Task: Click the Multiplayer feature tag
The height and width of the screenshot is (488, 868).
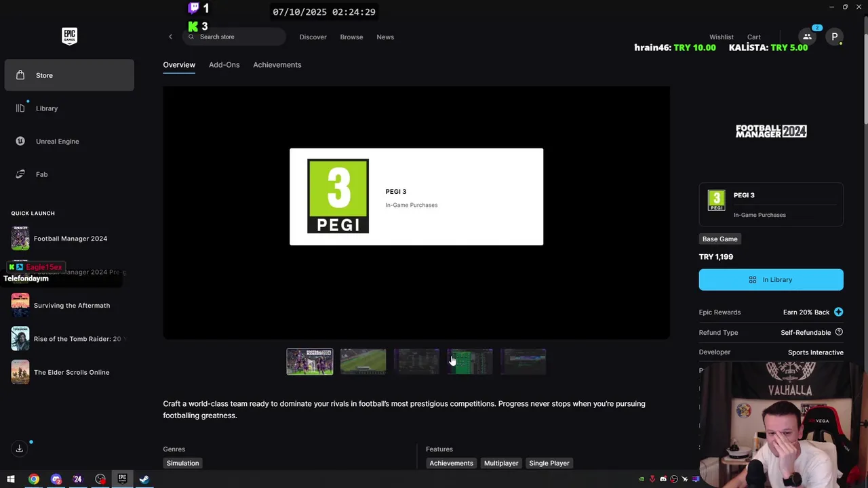Action: click(x=501, y=463)
